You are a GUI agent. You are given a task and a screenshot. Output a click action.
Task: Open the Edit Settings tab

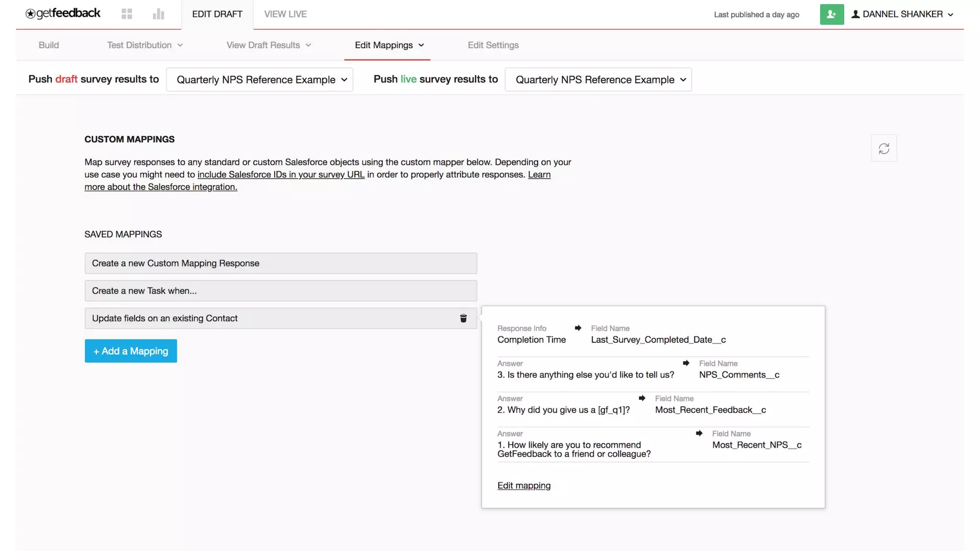click(493, 45)
